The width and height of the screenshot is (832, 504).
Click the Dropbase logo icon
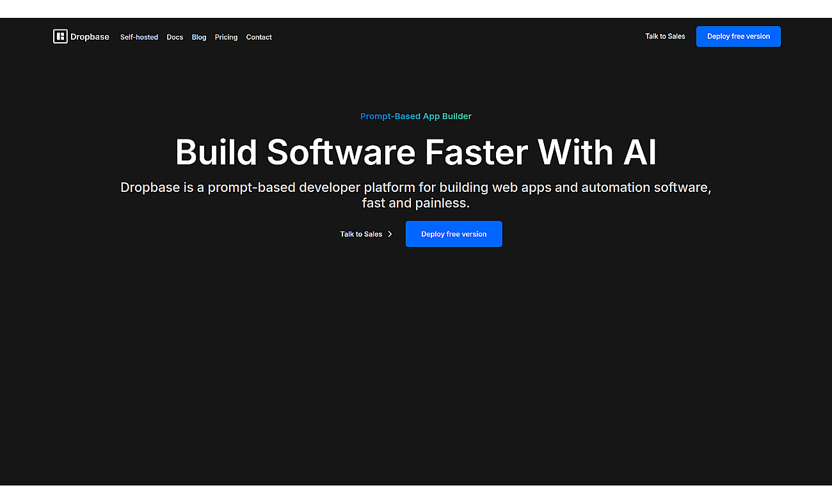pos(60,36)
